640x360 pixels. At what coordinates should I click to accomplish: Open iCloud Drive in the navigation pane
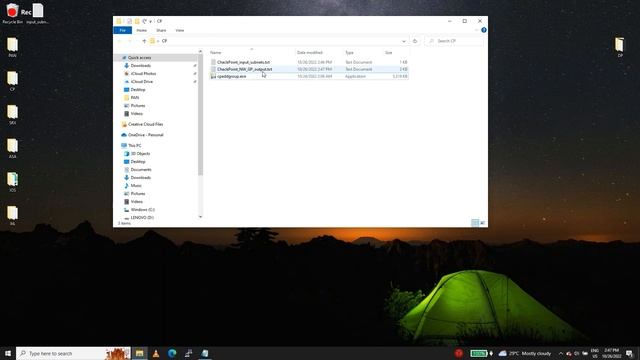tap(141, 82)
